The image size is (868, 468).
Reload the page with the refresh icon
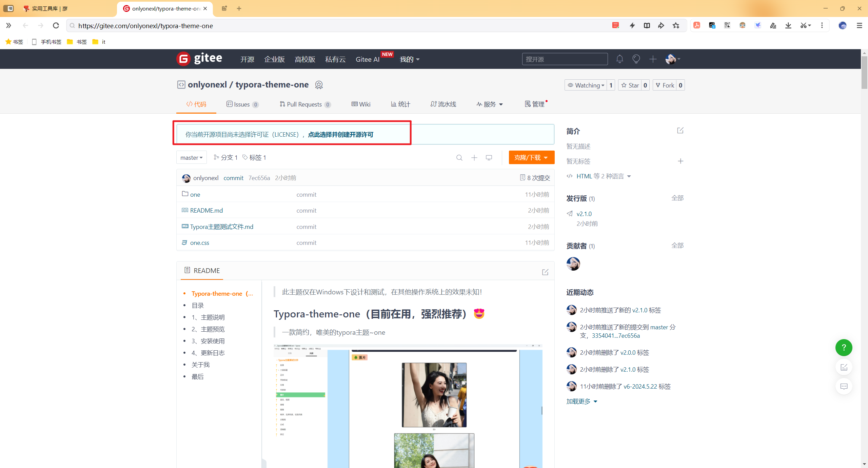click(x=56, y=25)
